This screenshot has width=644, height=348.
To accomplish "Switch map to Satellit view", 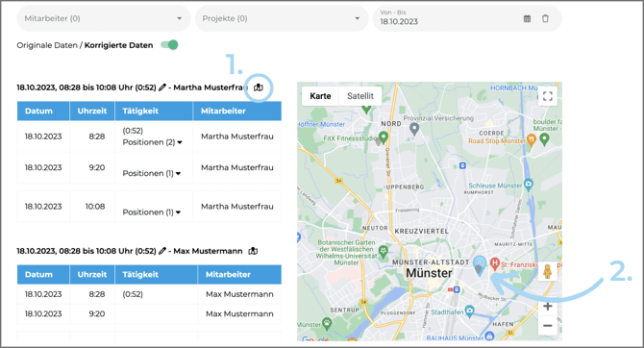I will pyautogui.click(x=360, y=96).
